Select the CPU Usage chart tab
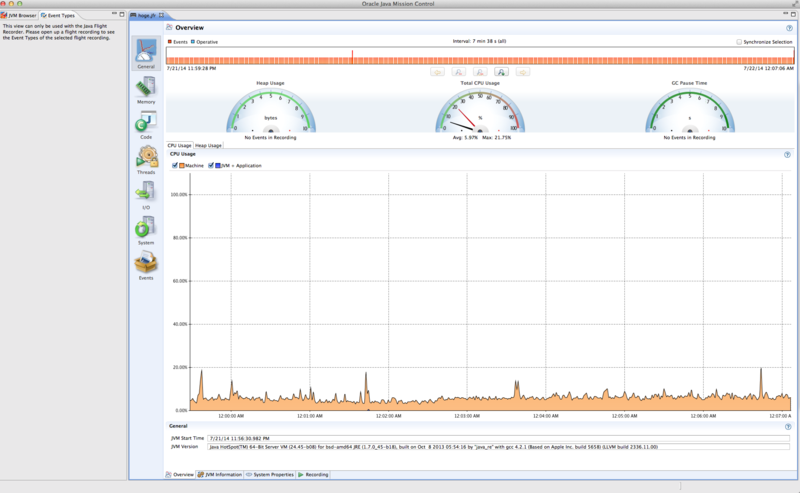Viewport: 800px width, 493px height. 180,145
